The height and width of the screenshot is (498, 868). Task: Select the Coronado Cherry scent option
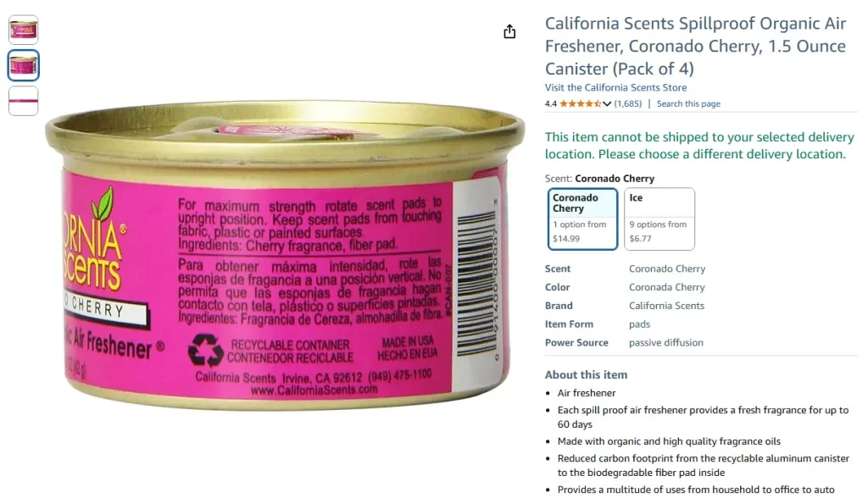coord(582,219)
